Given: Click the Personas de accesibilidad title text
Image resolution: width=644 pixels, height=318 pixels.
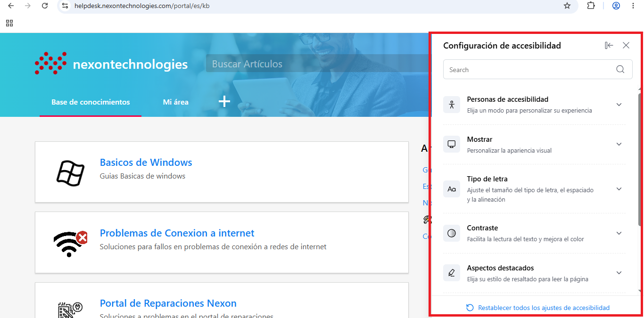Looking at the screenshot, I should coord(508,99).
